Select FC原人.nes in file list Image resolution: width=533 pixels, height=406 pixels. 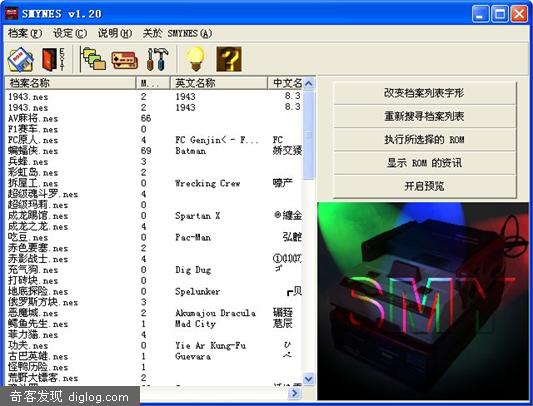coord(33,140)
